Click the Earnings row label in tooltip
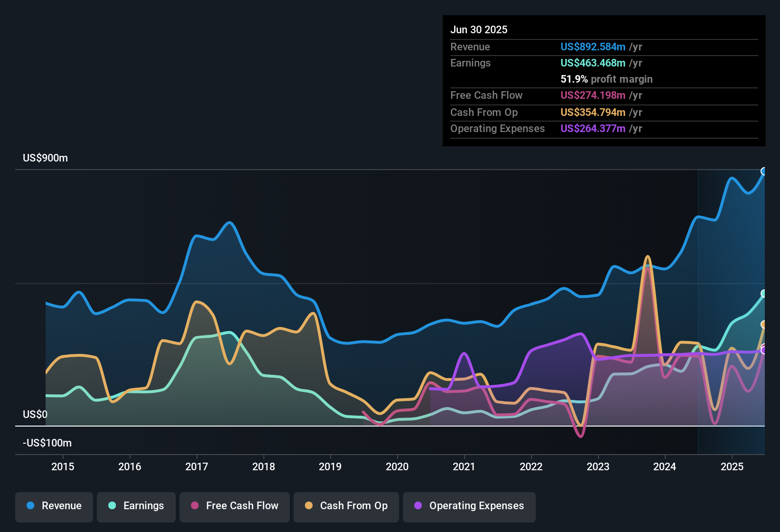Image resolution: width=780 pixels, height=532 pixels. 470,63
